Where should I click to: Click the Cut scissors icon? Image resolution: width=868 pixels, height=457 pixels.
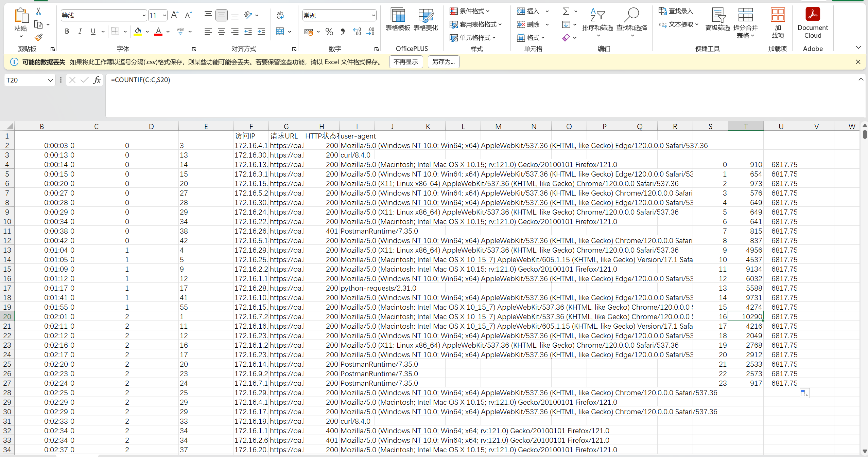[38, 12]
